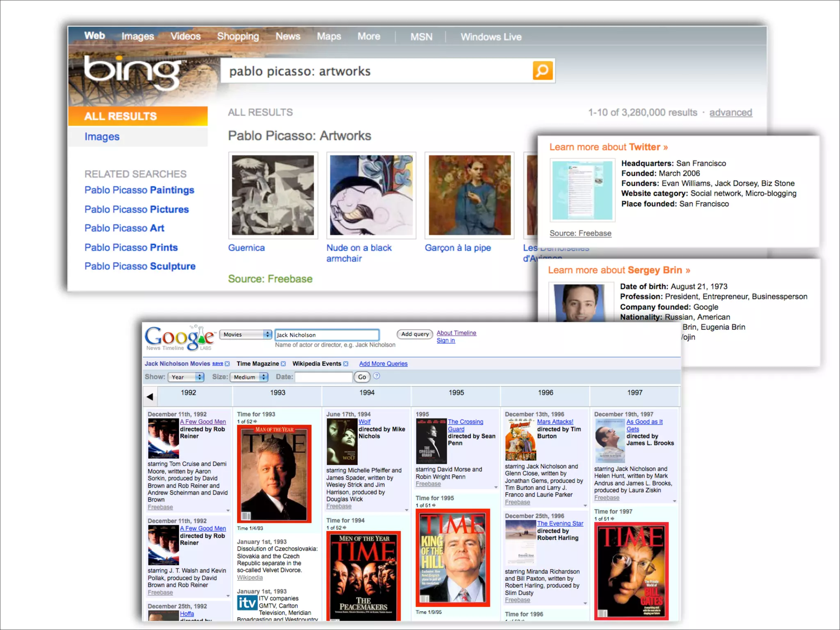Advance Time for 1993 with the next-cover arrow
This screenshot has height=630, width=840.
click(x=255, y=422)
